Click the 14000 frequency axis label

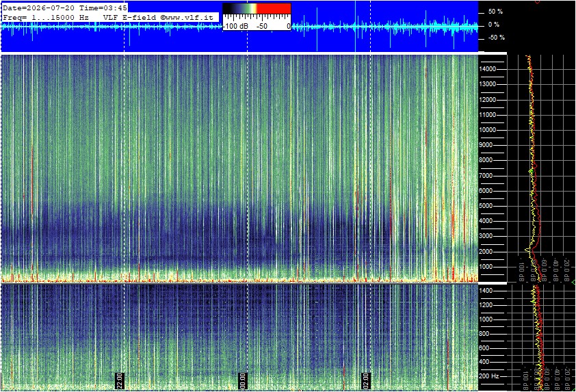coord(488,69)
